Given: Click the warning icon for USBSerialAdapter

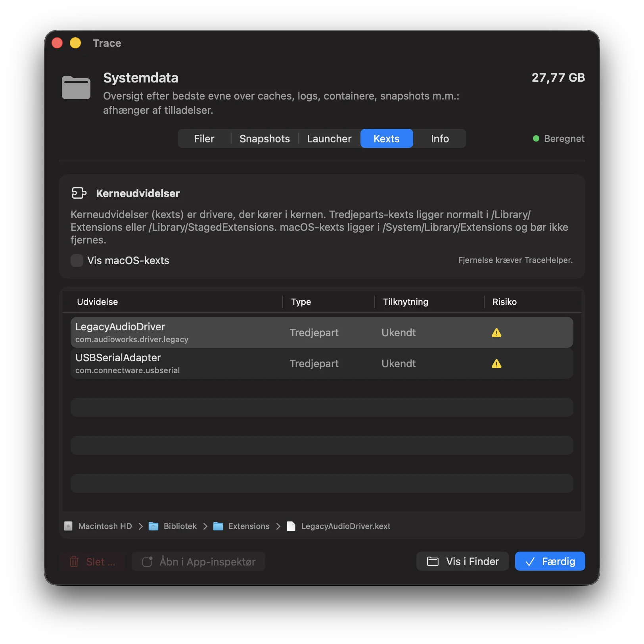Looking at the screenshot, I should (496, 364).
